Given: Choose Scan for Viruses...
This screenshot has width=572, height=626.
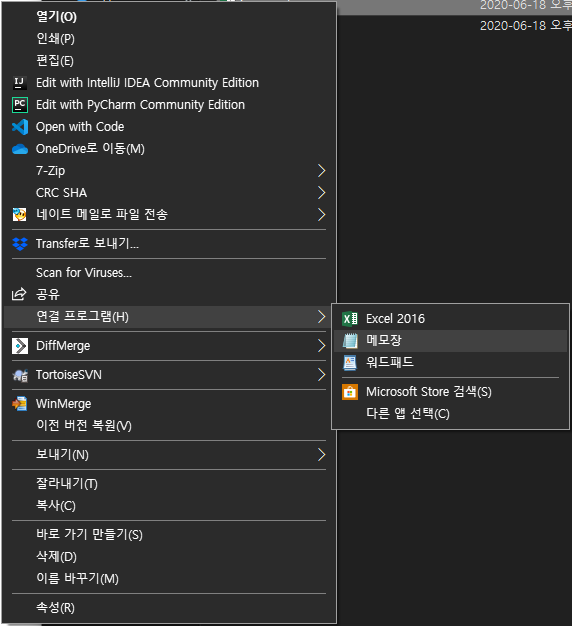Looking at the screenshot, I should (169, 273).
